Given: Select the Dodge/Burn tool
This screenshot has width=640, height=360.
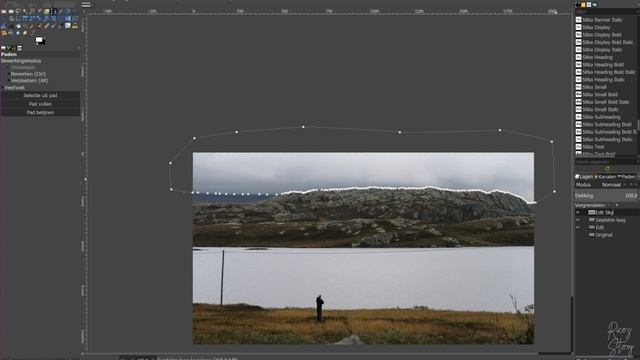Looking at the screenshot, I should coord(32,33).
